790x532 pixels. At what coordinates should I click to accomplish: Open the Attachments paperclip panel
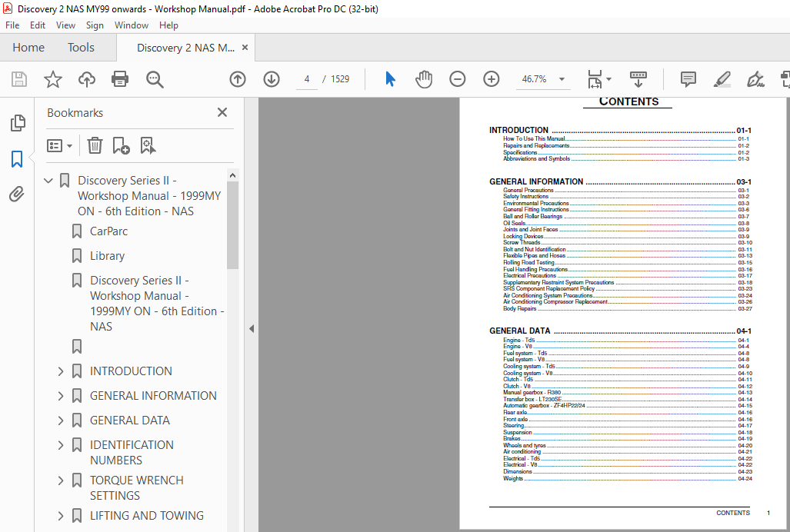(x=17, y=195)
